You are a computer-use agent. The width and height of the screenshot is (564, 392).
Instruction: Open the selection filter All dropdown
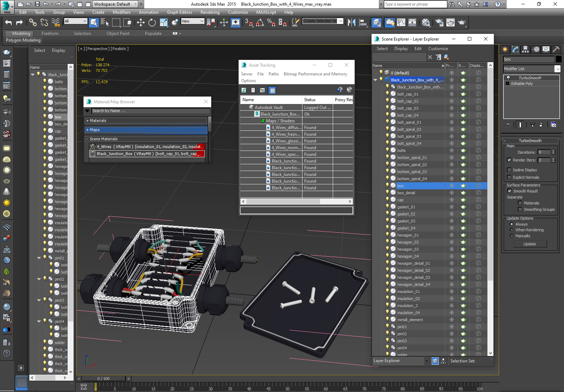(75, 21)
